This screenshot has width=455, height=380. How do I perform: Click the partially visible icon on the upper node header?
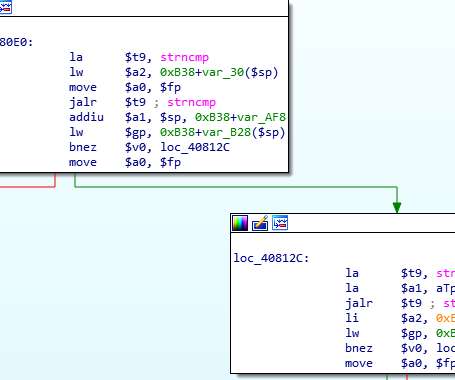[x=6, y=7]
